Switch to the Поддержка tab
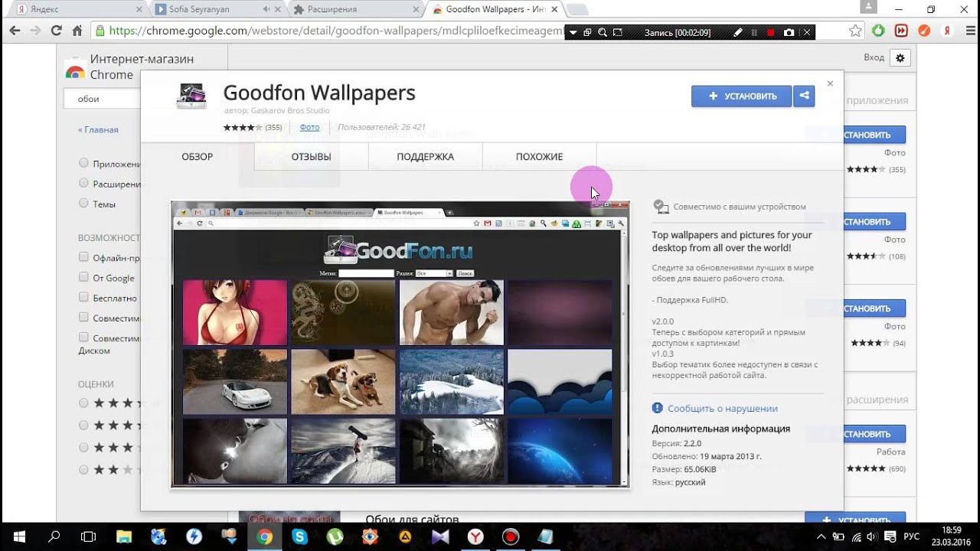Image resolution: width=980 pixels, height=551 pixels. point(425,156)
